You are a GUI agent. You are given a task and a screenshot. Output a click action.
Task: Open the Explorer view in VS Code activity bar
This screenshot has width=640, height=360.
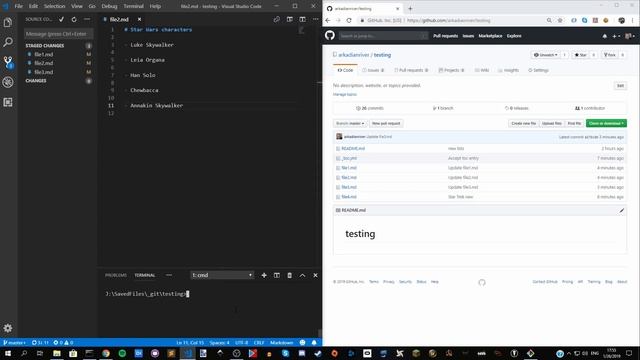coord(8,22)
